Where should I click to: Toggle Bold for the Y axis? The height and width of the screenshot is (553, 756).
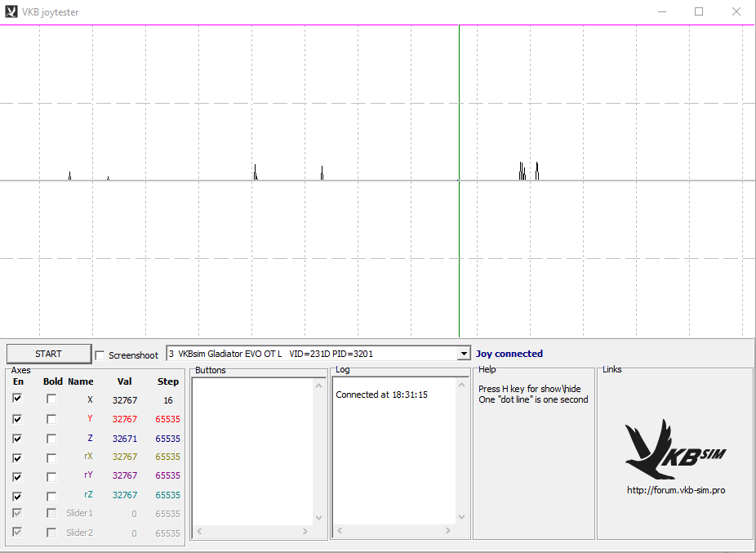coord(51,419)
